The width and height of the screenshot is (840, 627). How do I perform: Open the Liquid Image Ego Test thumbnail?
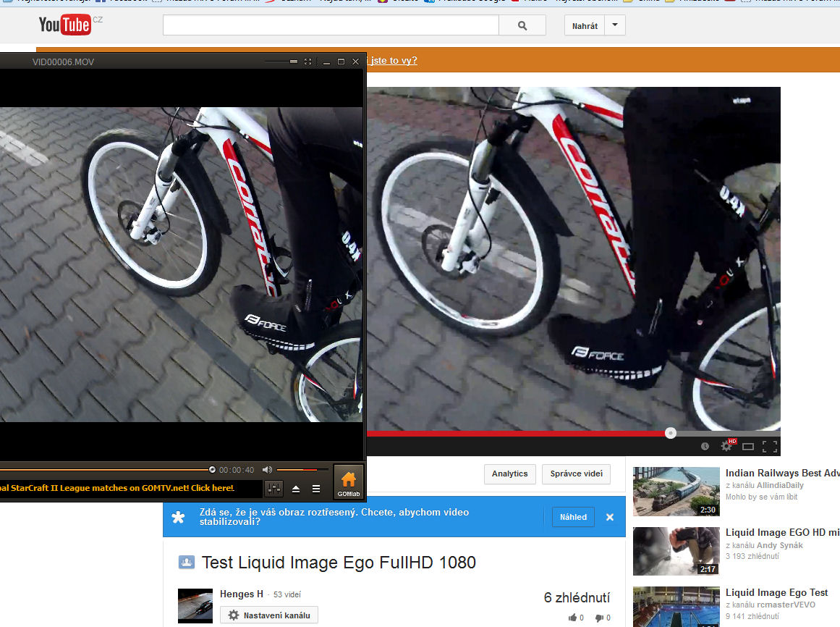(x=676, y=607)
